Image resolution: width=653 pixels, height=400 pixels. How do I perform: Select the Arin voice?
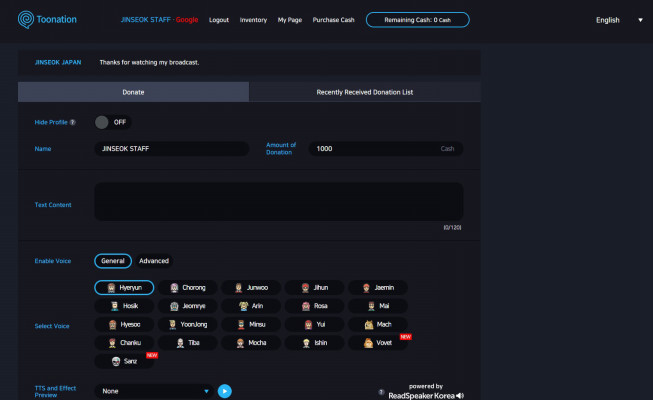pos(251,306)
